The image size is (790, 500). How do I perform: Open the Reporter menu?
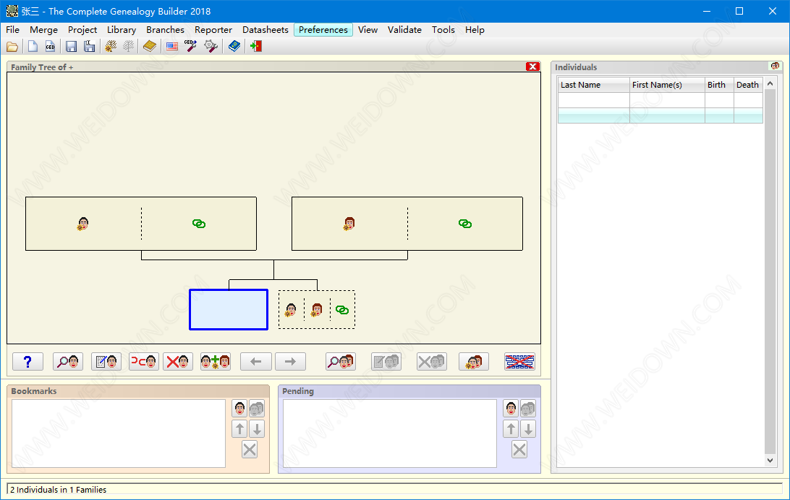[213, 30]
